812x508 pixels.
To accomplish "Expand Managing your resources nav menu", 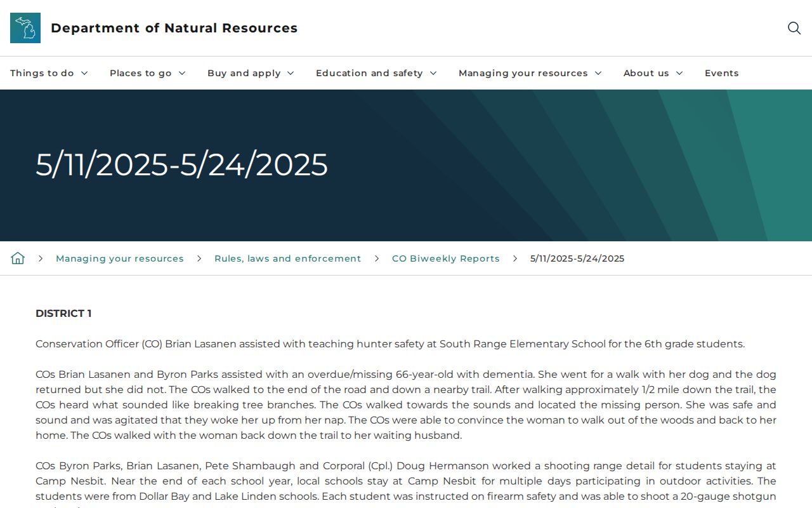I will pos(530,73).
